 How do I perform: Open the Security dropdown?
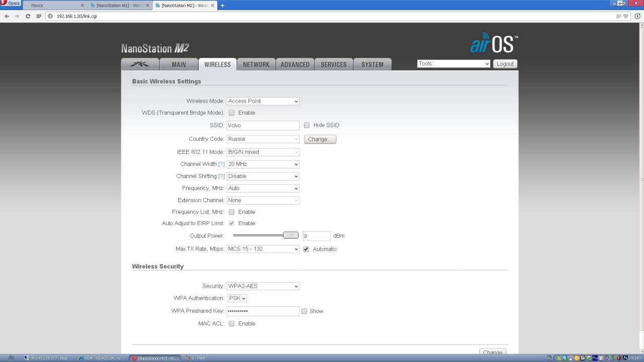[263, 286]
